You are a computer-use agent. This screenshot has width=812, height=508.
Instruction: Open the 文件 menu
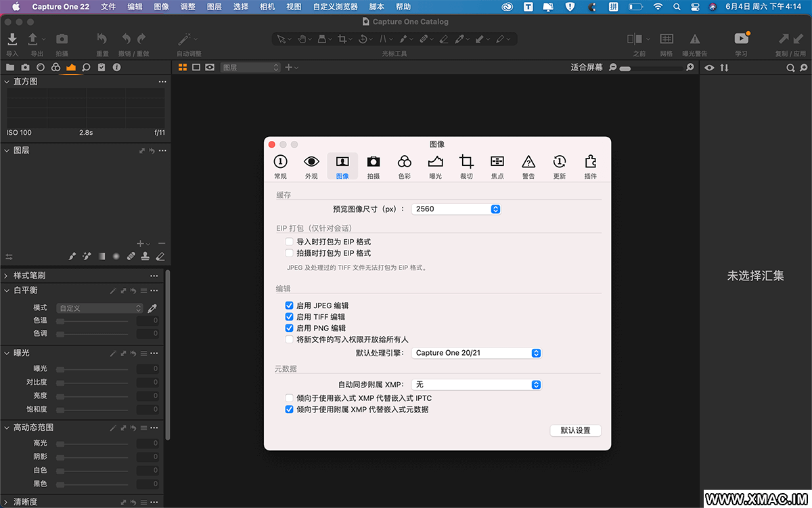point(108,7)
